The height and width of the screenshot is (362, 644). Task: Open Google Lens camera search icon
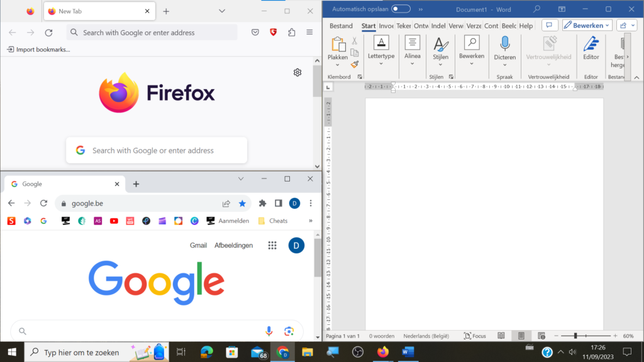click(289, 331)
